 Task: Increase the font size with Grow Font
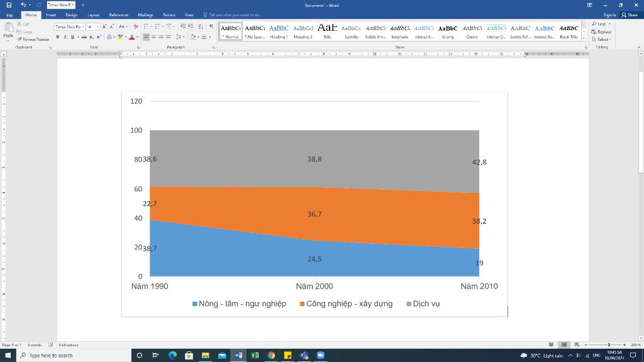click(104, 26)
